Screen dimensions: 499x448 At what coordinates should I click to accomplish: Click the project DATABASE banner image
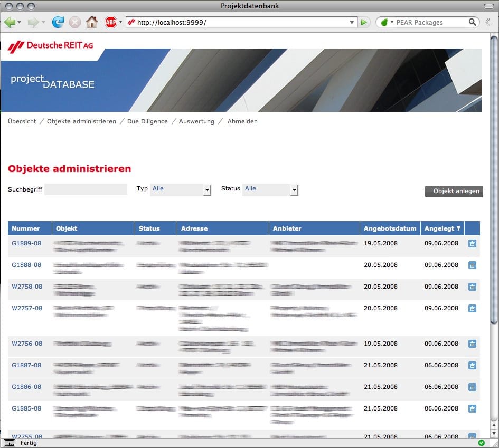[241, 80]
